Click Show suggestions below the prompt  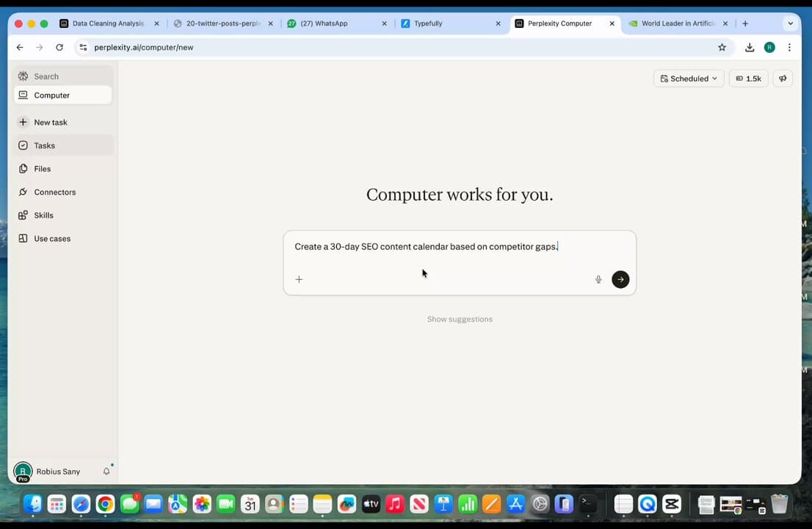460,319
